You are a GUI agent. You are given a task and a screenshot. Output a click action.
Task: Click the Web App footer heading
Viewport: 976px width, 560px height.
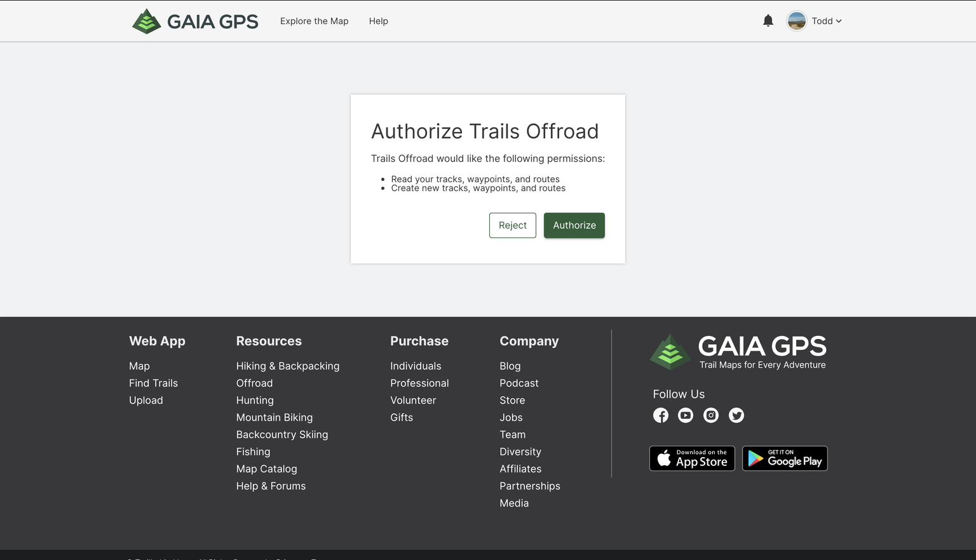157,342
